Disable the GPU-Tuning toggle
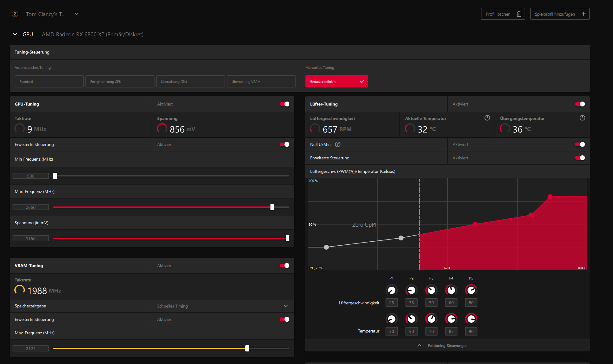 coord(284,104)
